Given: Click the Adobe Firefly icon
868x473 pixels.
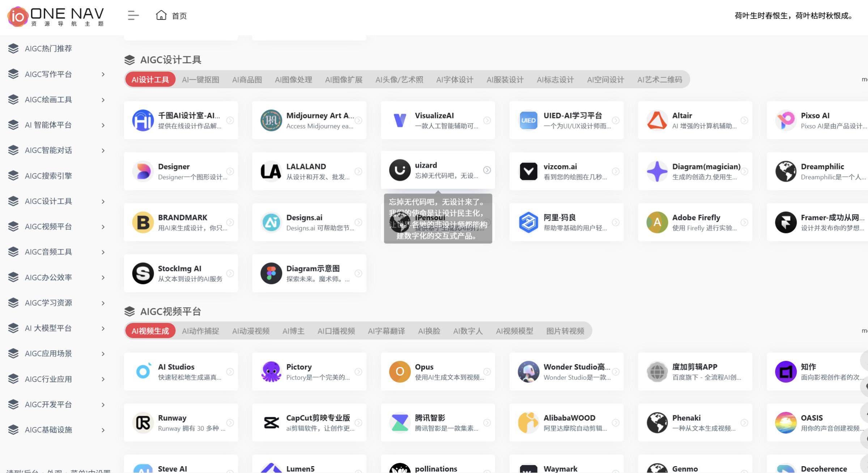Looking at the screenshot, I should click(x=657, y=222).
